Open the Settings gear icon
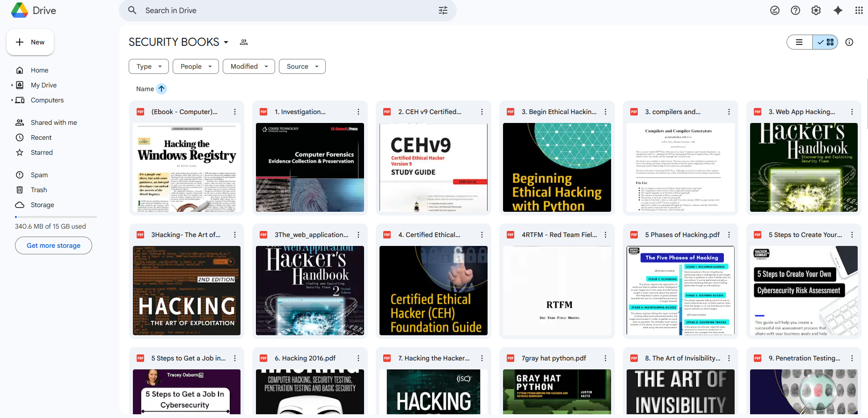This screenshot has width=868, height=418. (816, 10)
